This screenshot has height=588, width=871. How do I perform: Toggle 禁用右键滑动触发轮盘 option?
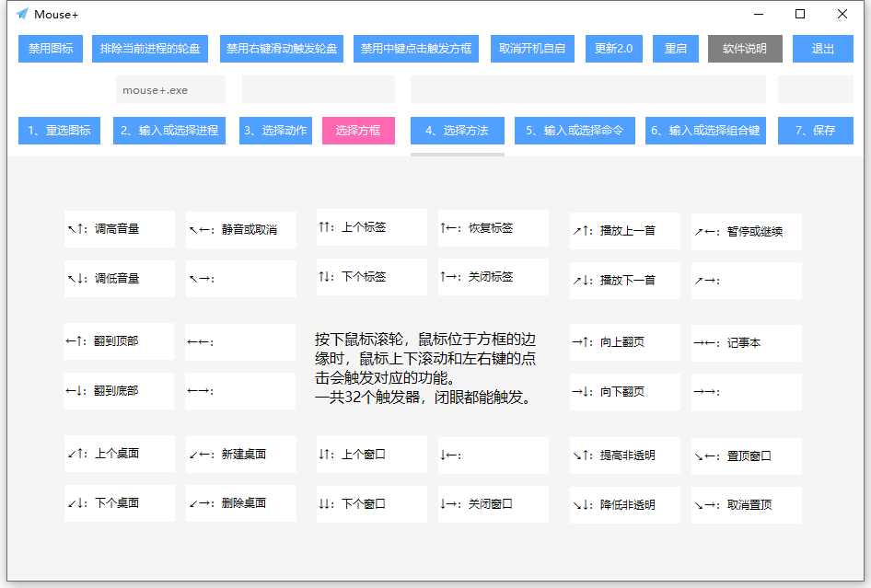[x=282, y=49]
